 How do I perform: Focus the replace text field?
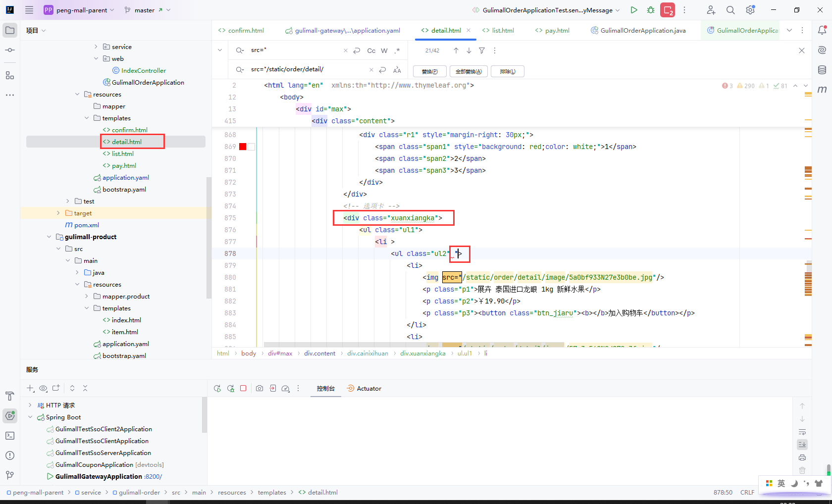307,69
